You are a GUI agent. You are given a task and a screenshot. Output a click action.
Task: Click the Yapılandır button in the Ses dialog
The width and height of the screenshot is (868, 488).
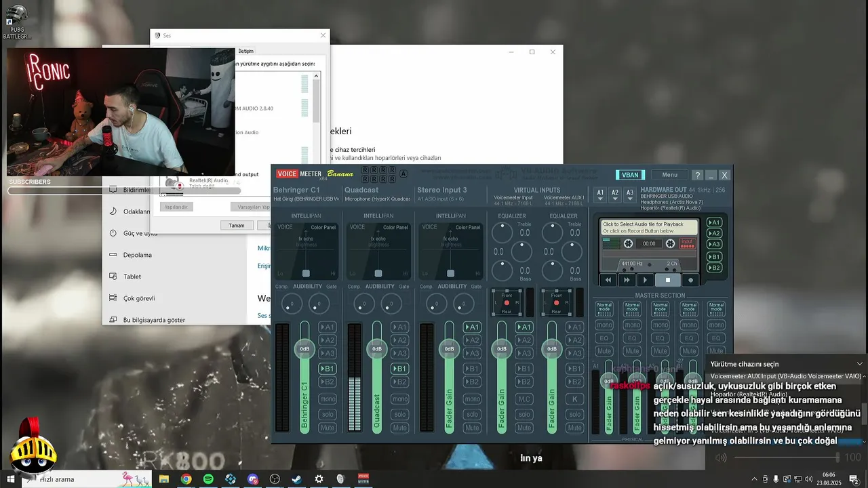(177, 207)
